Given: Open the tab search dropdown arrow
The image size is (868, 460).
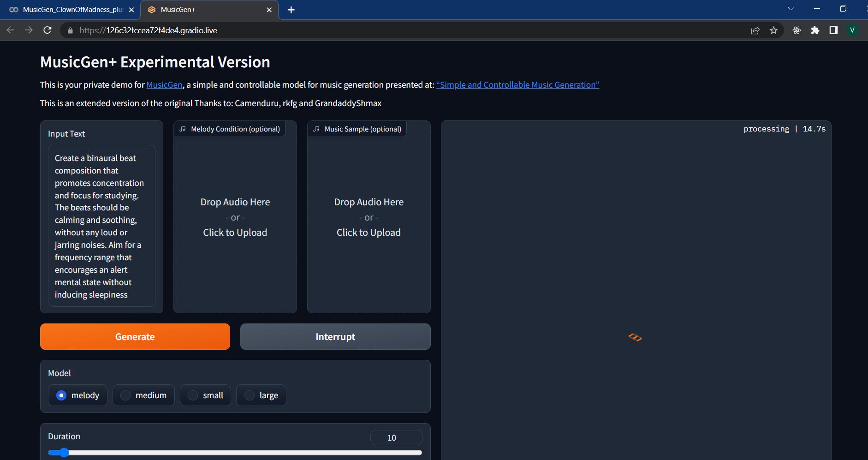Looking at the screenshot, I should (791, 9).
